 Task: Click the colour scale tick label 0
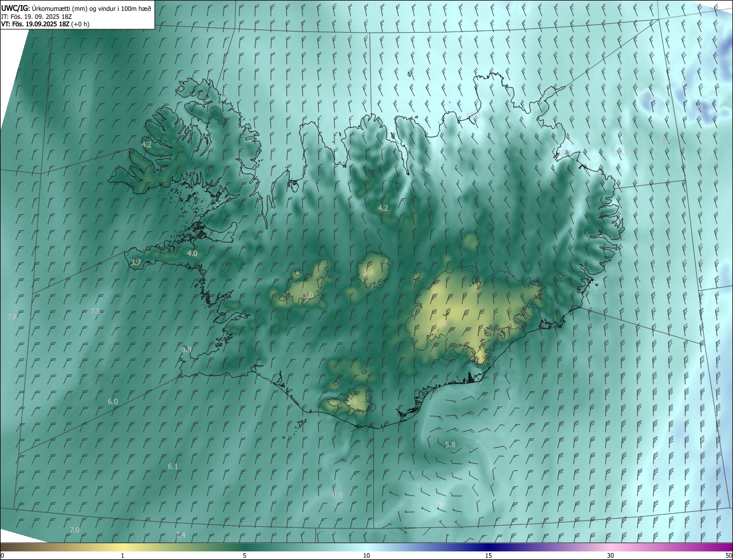point(2,555)
